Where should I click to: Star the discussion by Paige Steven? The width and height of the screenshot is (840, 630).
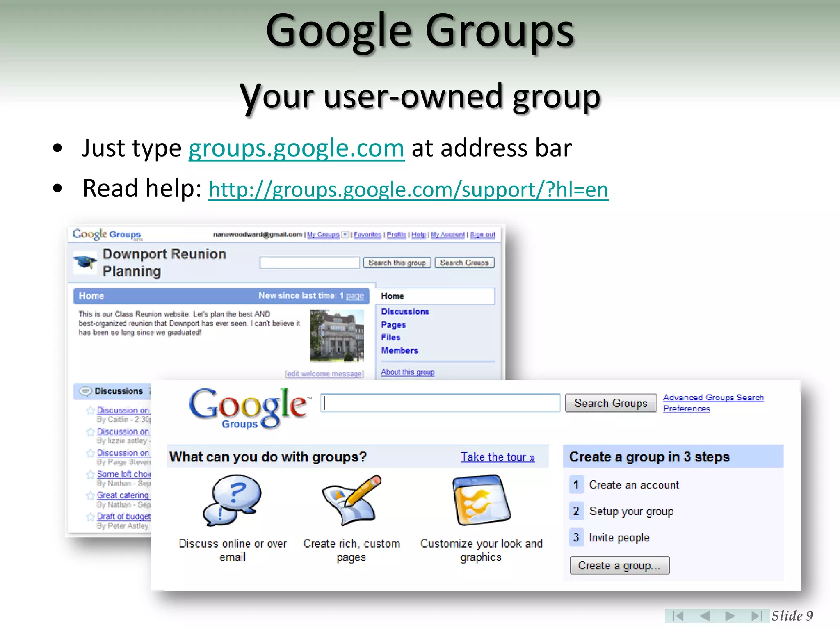90,453
